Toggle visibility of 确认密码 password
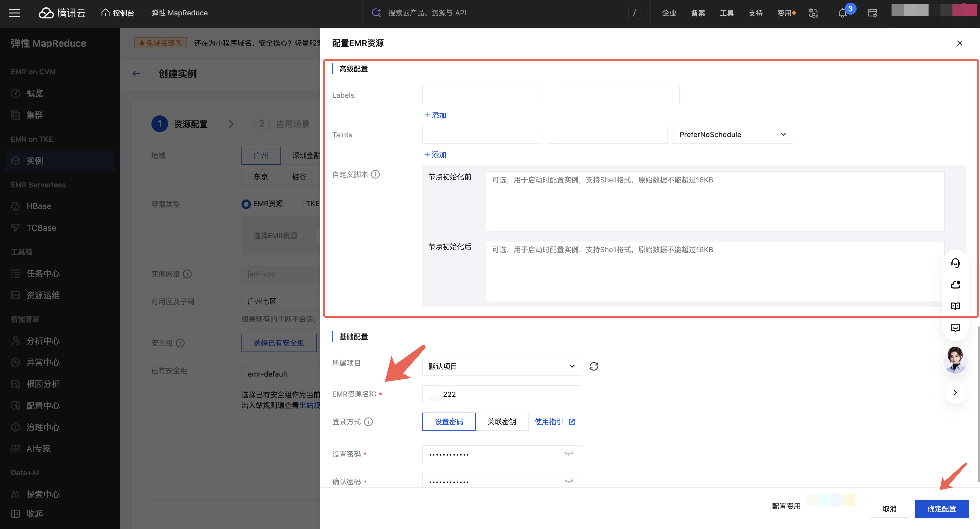980x529 pixels. click(569, 481)
